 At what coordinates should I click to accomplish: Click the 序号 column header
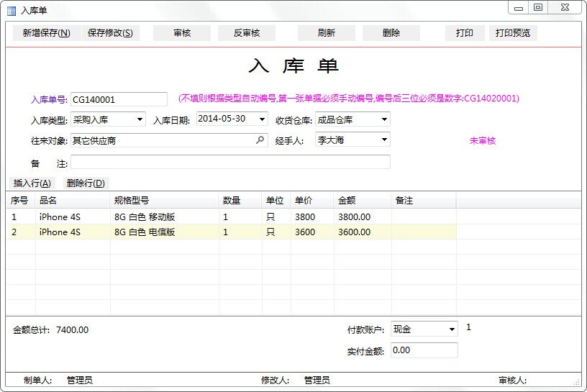pos(21,200)
